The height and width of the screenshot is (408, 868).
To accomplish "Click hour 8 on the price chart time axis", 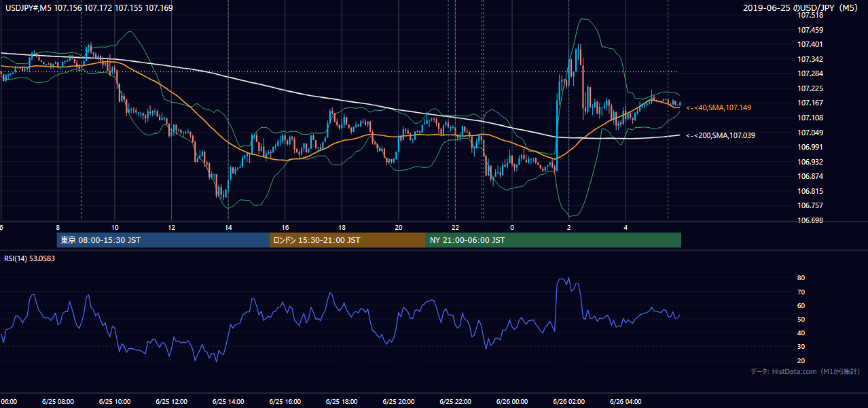I will 58,228.
